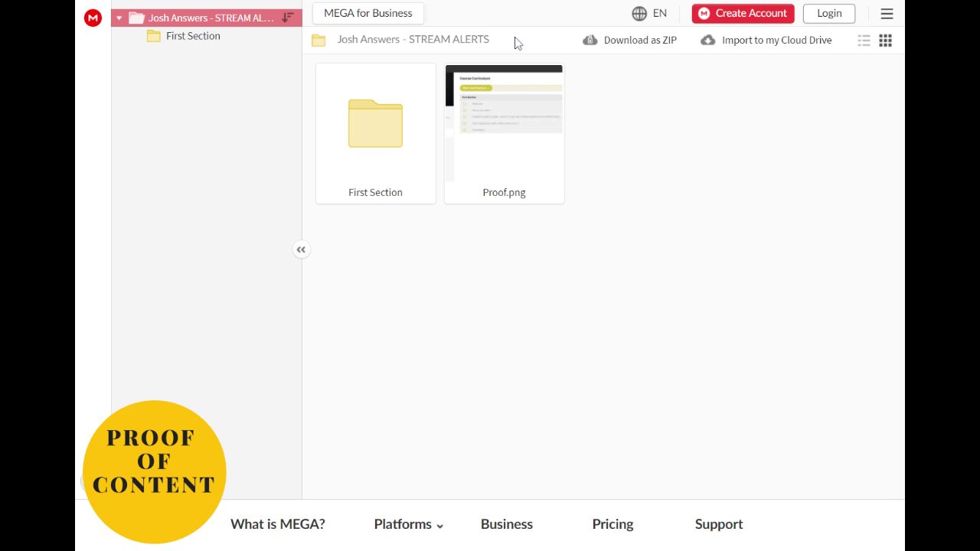Click the breadcrumb folder icon
The width and height of the screenshot is (980, 551).
coord(318,40)
